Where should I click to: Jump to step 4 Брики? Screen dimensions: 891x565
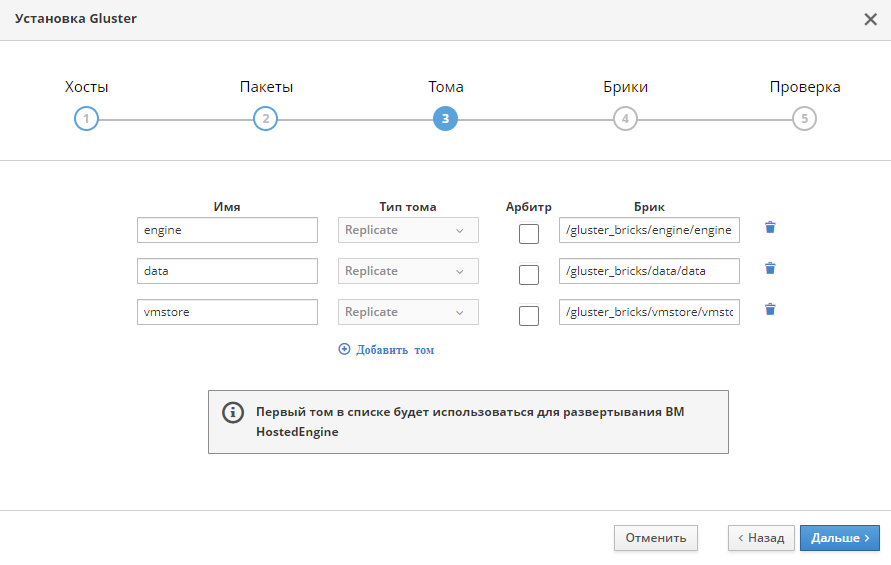(625, 119)
